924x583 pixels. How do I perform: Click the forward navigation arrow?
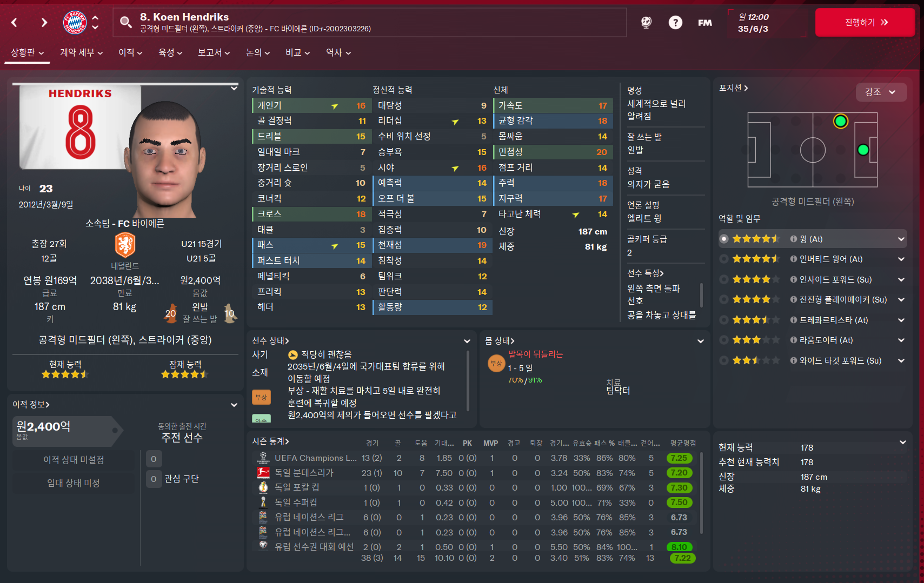tap(44, 22)
